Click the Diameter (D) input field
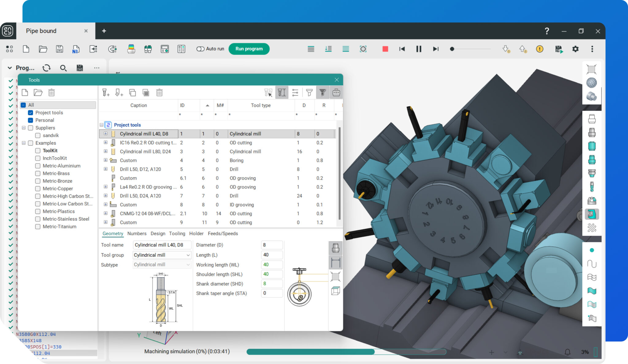The image size is (628, 364). point(271,245)
